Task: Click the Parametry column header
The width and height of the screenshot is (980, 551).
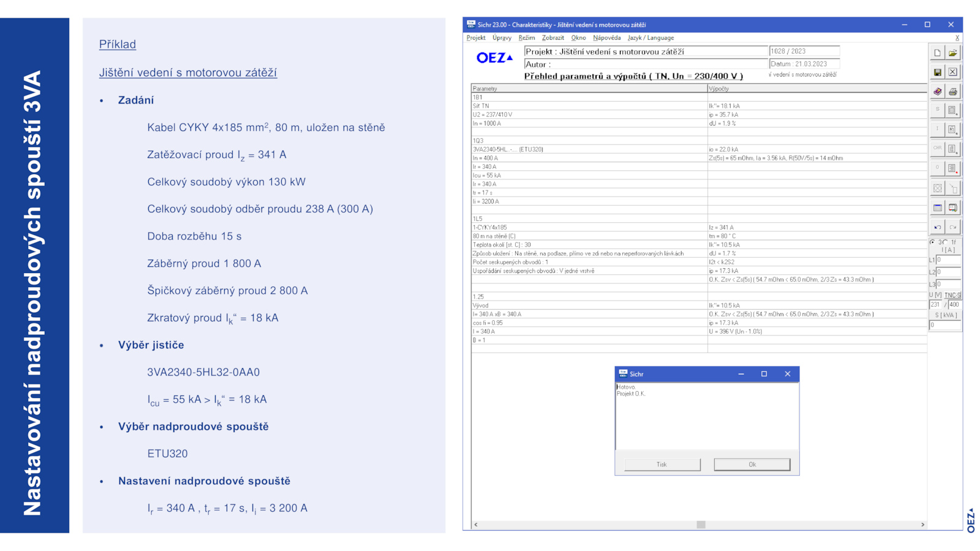Action: pos(589,89)
